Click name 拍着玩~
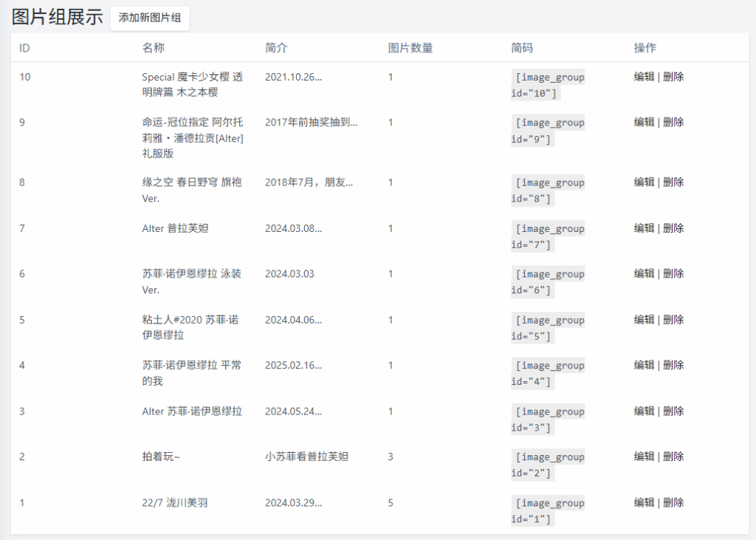This screenshot has height=540, width=756. point(161,457)
